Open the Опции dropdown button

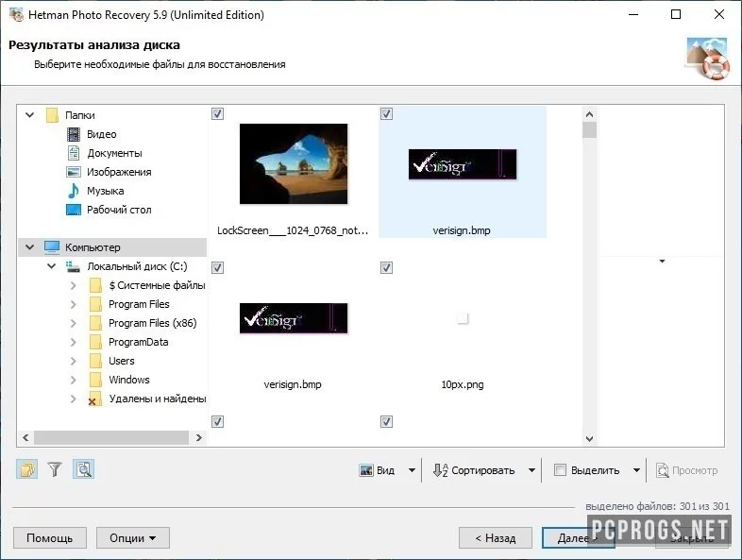point(133,538)
